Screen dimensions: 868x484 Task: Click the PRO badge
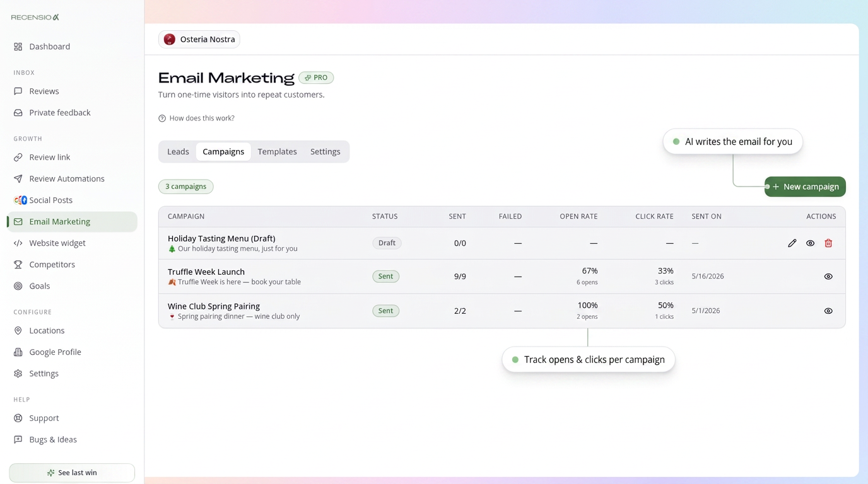(316, 78)
